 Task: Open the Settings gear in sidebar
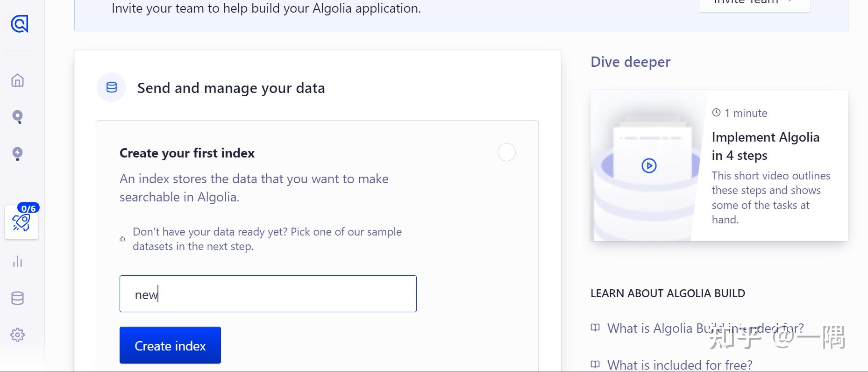[18, 335]
